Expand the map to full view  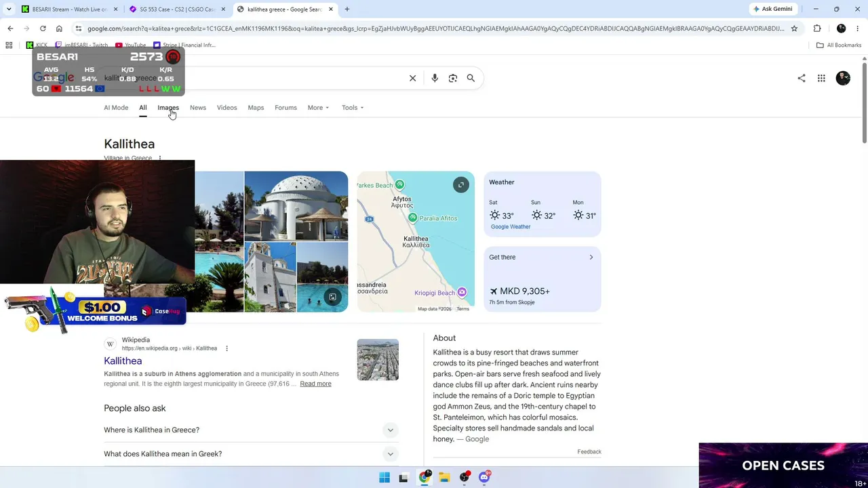[x=461, y=185]
